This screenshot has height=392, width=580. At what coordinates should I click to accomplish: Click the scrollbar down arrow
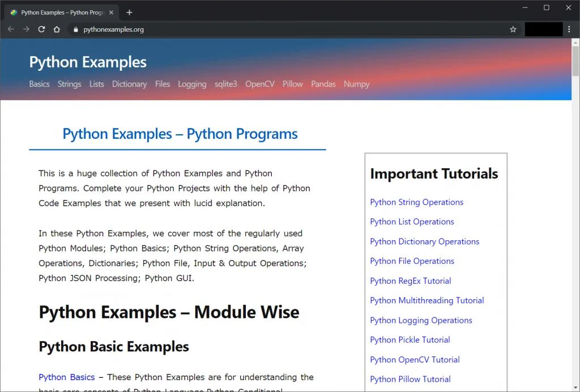575,388
